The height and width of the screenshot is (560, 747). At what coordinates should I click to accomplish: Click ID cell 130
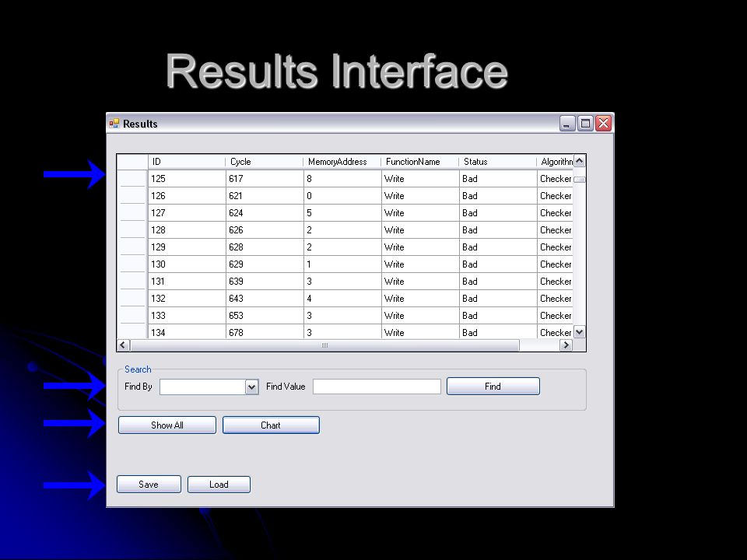click(x=187, y=264)
